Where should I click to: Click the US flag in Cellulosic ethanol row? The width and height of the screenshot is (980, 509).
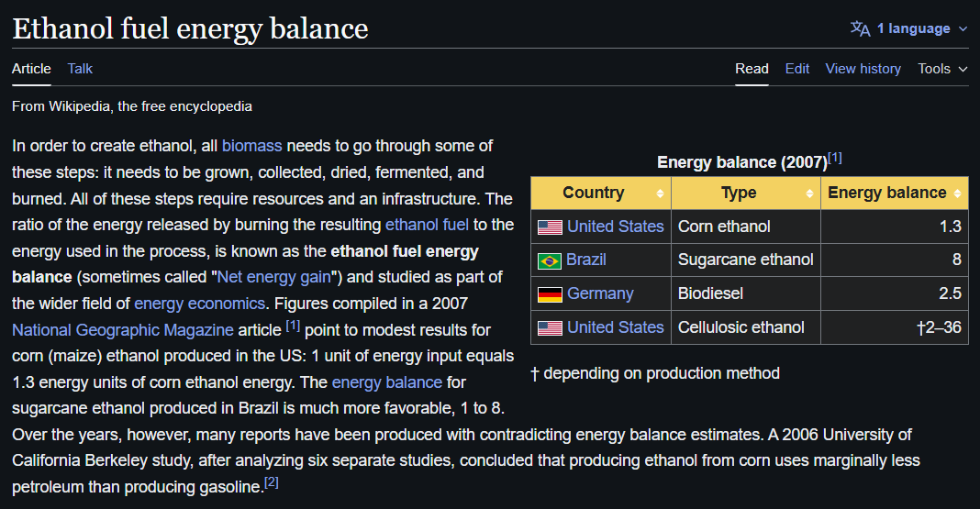pyautogui.click(x=550, y=328)
